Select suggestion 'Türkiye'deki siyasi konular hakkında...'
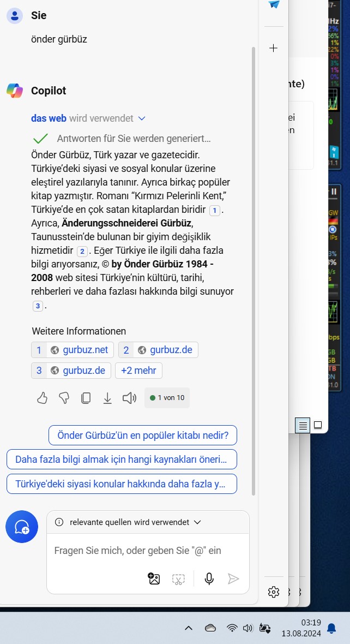The image size is (350, 644). pyautogui.click(x=122, y=484)
